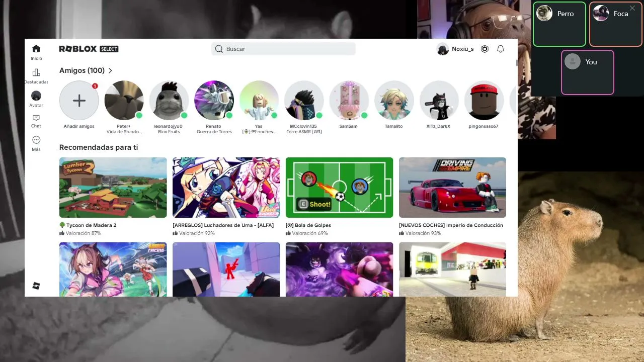Open Renato friend avatar
Viewport: 644px width, 362px height.
(214, 101)
